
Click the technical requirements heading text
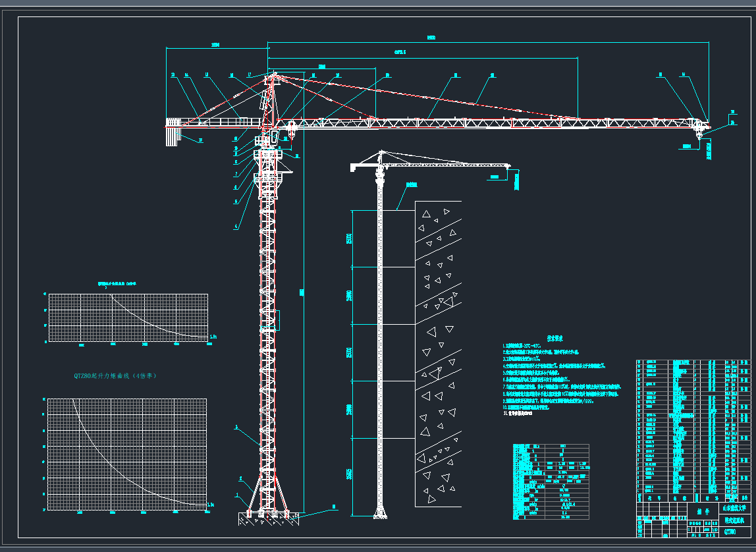tap(553, 339)
